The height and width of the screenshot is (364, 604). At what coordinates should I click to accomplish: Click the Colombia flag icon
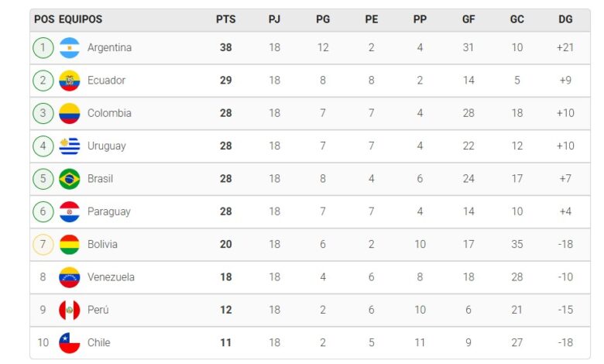coord(70,113)
